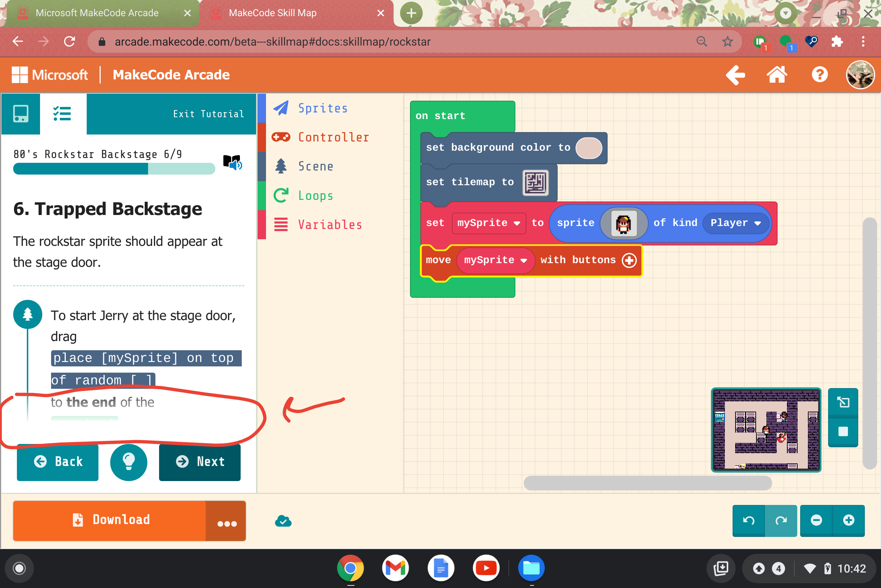Image resolution: width=881 pixels, height=588 pixels.
Task: Undo the last workspace change
Action: pos(748,520)
